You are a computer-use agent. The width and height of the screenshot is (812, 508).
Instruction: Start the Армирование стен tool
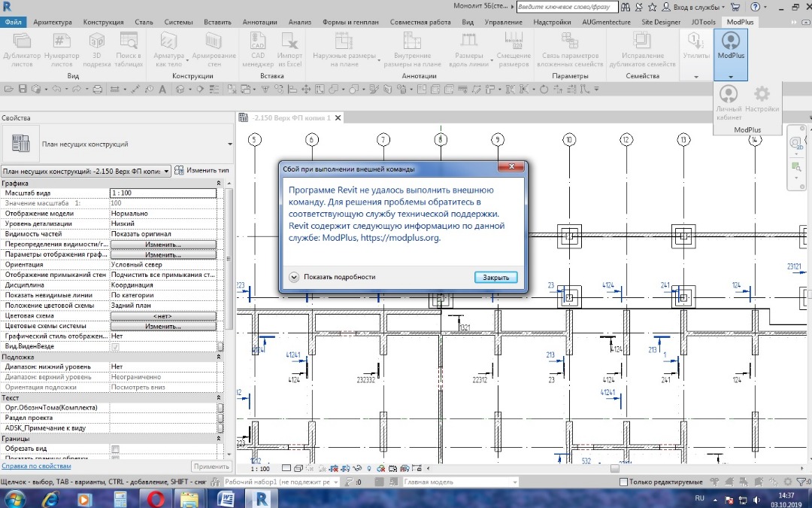[x=214, y=50]
